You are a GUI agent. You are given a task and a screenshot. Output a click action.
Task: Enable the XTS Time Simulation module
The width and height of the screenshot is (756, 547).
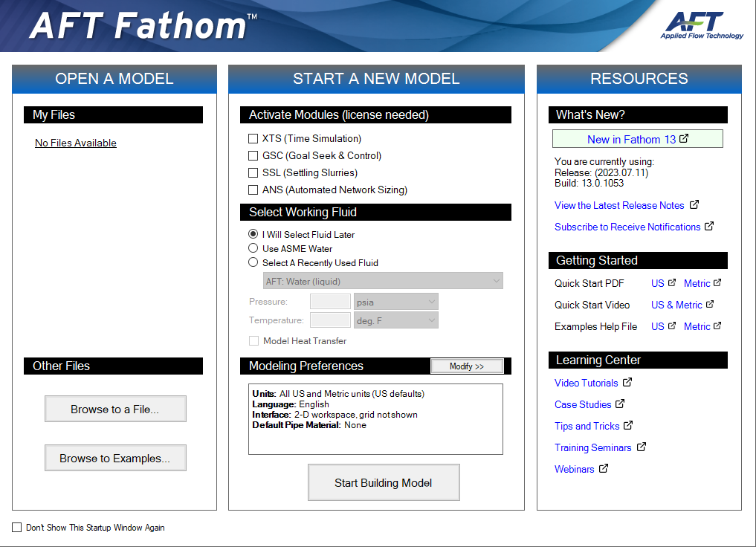tap(253, 139)
